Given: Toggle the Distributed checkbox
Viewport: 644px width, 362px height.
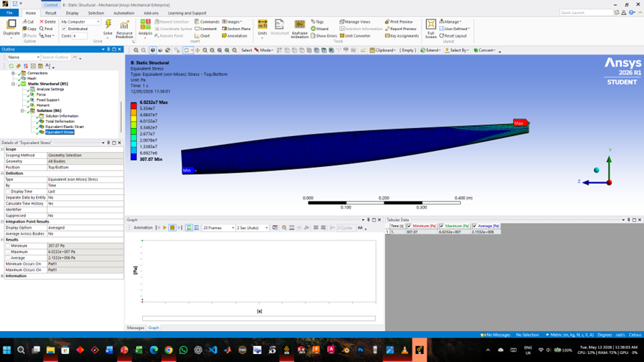Looking at the screenshot, I should tap(64, 29).
